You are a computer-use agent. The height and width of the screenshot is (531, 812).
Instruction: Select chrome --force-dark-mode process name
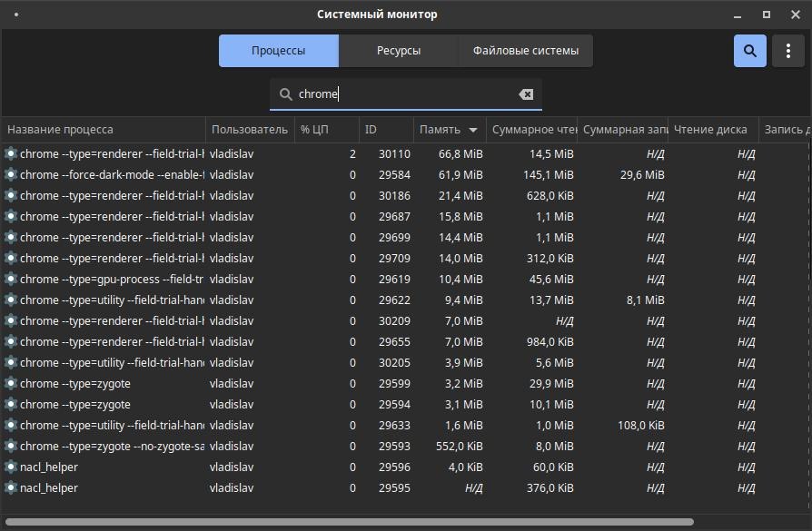pyautogui.click(x=112, y=175)
